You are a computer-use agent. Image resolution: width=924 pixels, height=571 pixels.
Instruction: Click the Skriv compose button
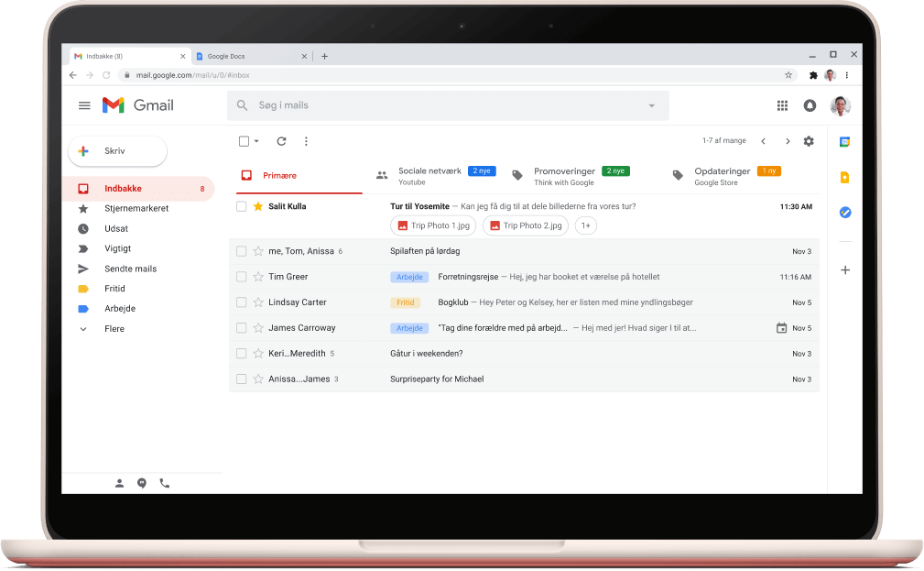pyautogui.click(x=117, y=151)
